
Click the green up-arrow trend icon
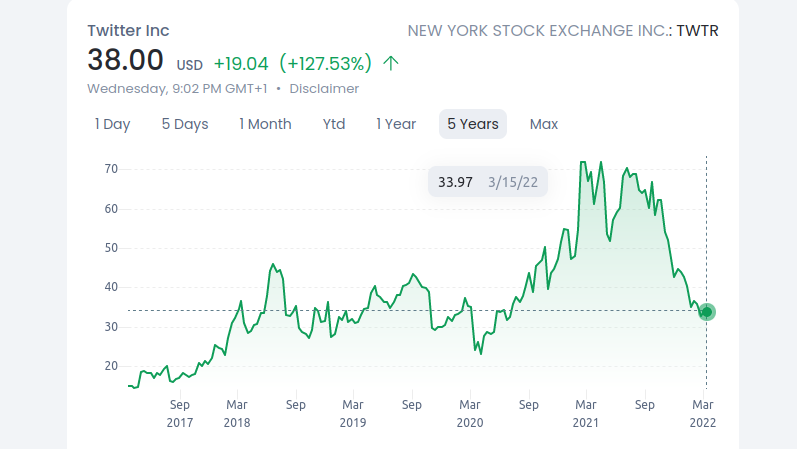pyautogui.click(x=390, y=64)
